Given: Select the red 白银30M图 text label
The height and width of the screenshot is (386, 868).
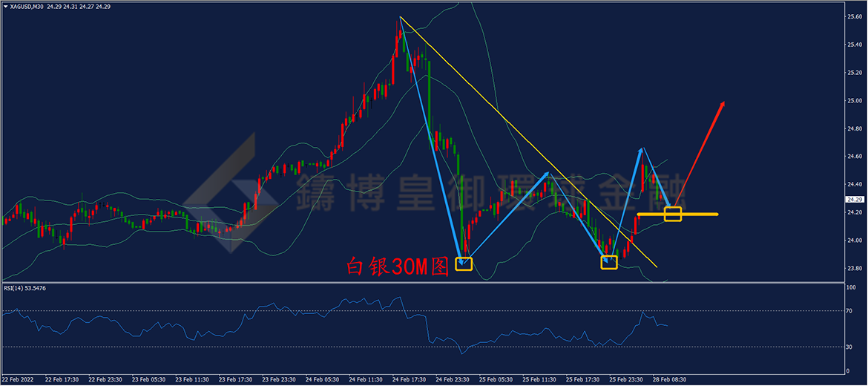Looking at the screenshot, I should (396, 267).
